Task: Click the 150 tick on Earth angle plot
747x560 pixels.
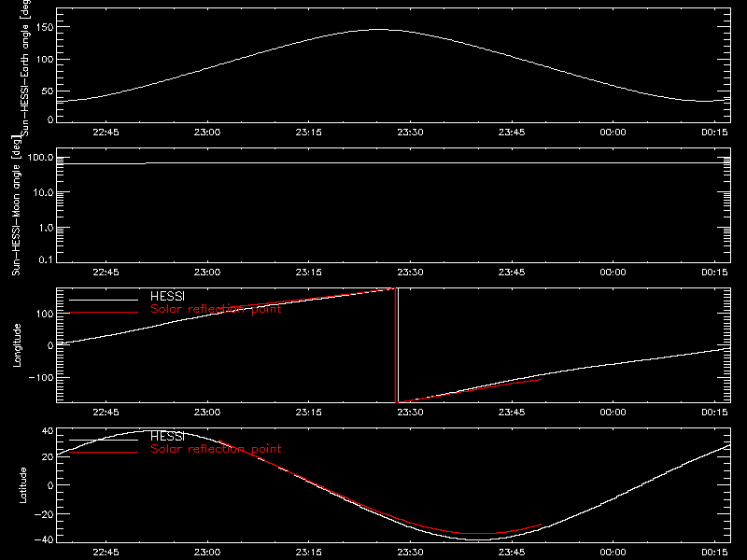Action: pyautogui.click(x=44, y=27)
